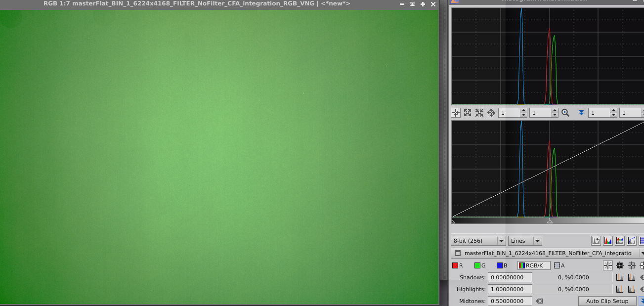Screen dimensions: 644x306
Task: Toggle the RGB overlay histogram display icon
Action: 620,241
